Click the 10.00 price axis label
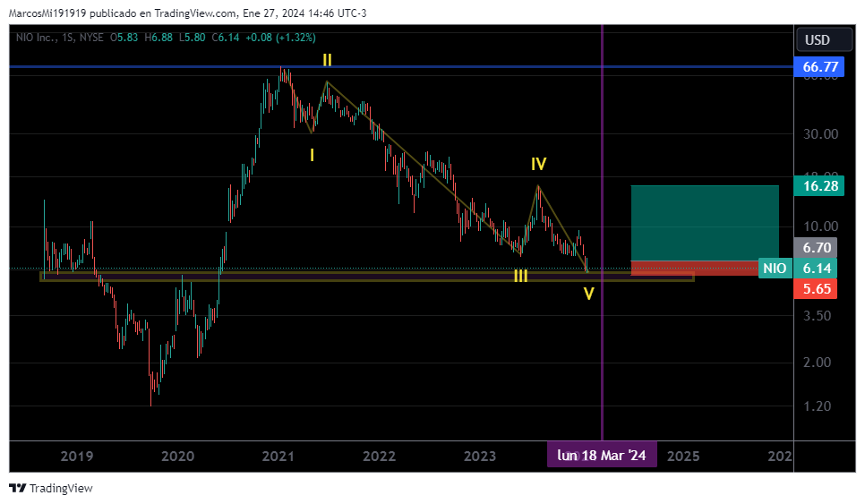This screenshot has height=504, width=865. [x=820, y=226]
